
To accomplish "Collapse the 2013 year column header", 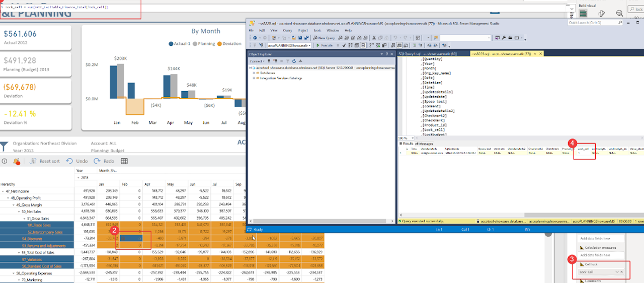I will [x=78, y=178].
